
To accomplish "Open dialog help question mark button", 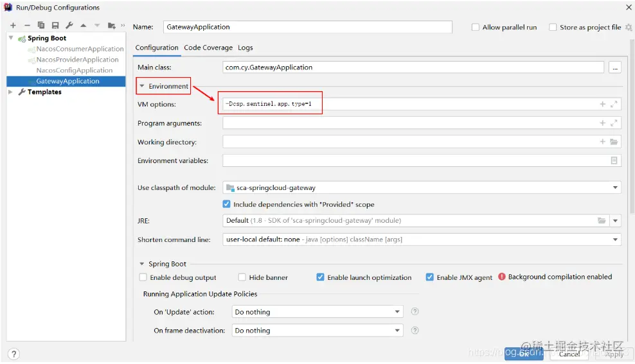I will click(13, 354).
